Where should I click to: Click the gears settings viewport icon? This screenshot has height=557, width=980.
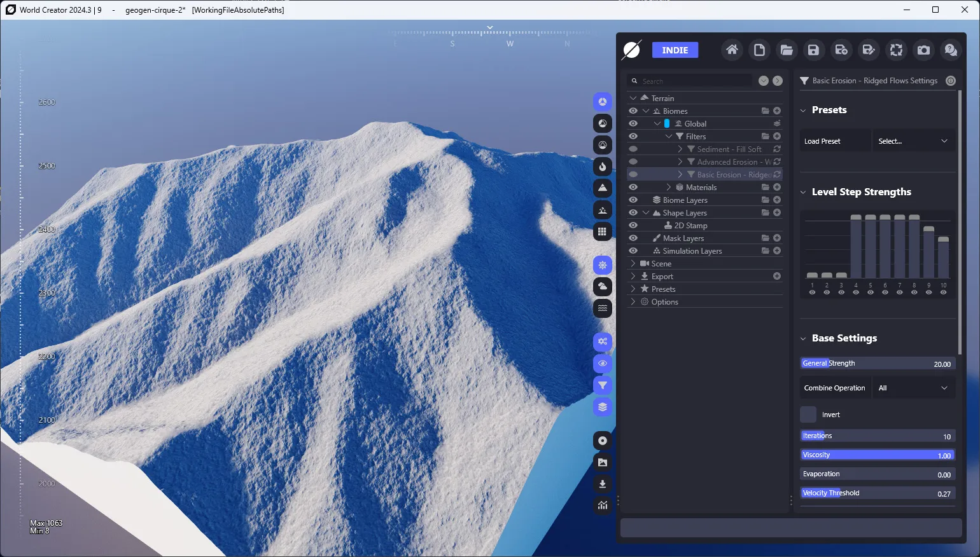click(603, 342)
